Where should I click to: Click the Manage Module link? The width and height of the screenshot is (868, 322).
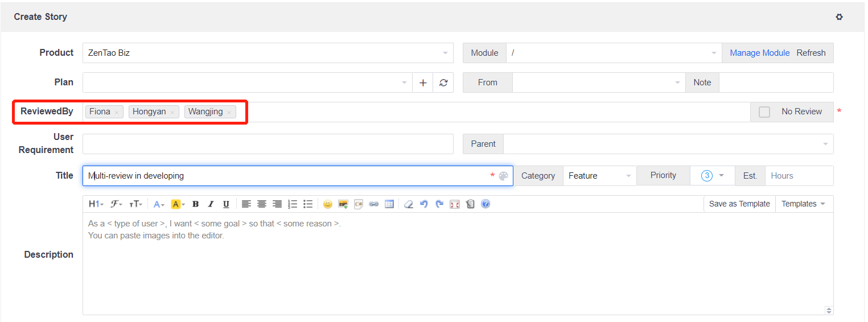point(759,53)
